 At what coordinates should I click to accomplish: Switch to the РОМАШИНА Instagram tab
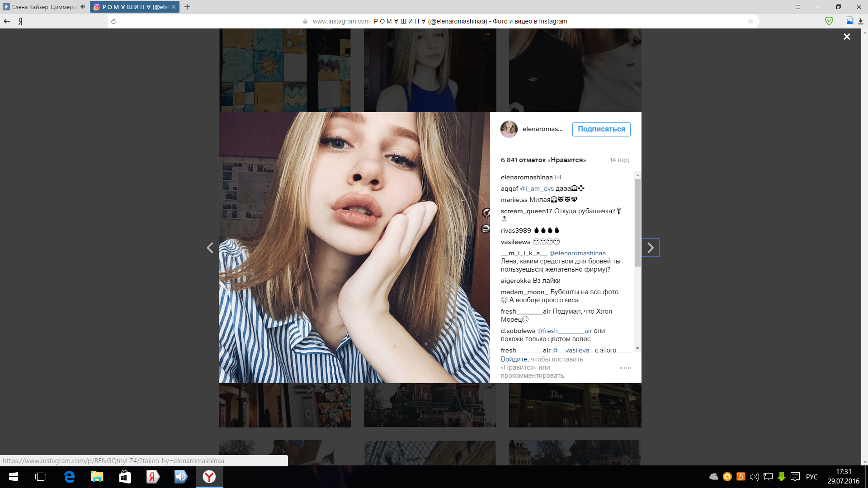pos(134,7)
